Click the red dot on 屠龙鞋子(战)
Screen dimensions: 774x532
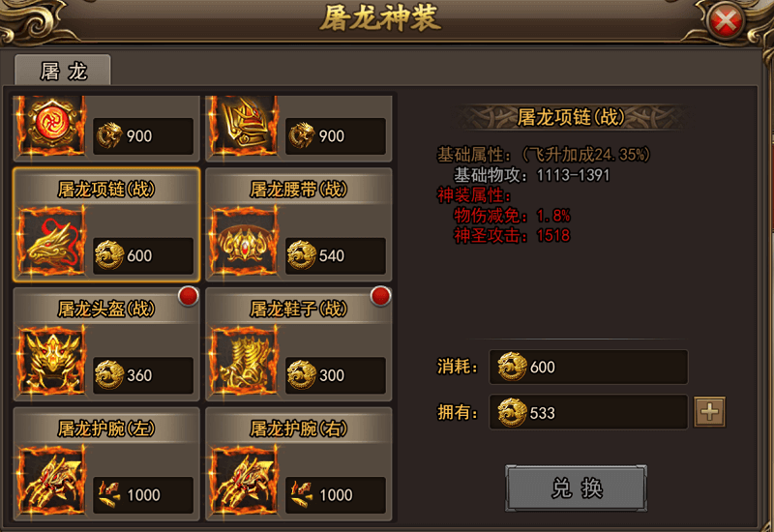coord(380,296)
